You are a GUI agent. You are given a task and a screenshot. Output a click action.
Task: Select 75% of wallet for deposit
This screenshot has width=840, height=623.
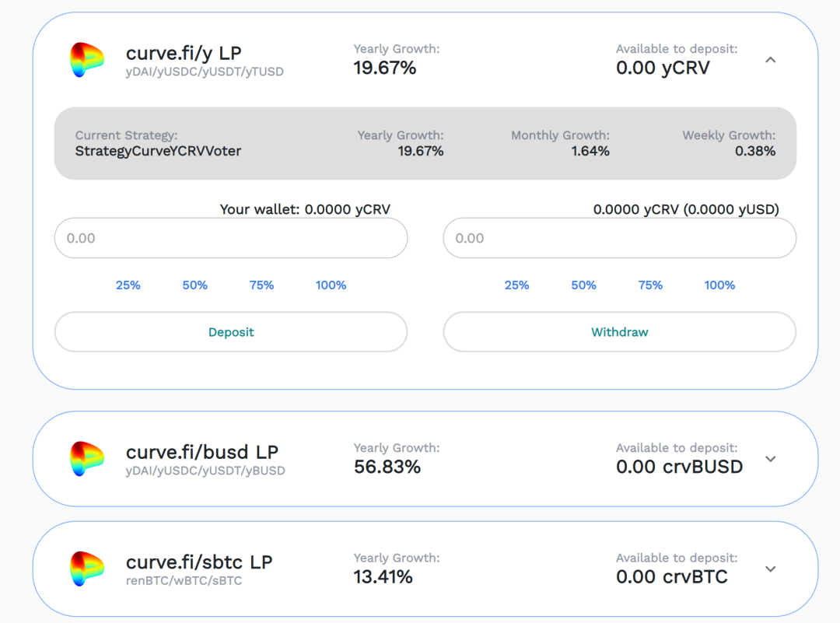[261, 285]
